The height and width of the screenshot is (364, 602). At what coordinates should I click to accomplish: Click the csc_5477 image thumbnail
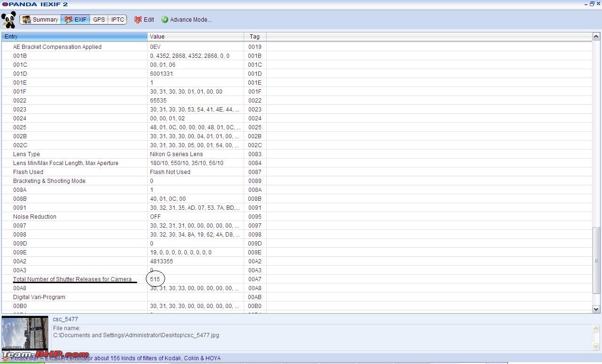click(x=25, y=333)
